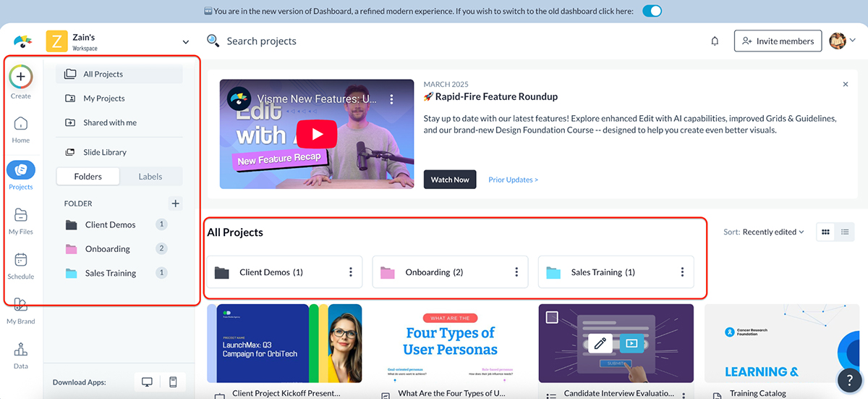Add a new folder with plus icon

174,203
